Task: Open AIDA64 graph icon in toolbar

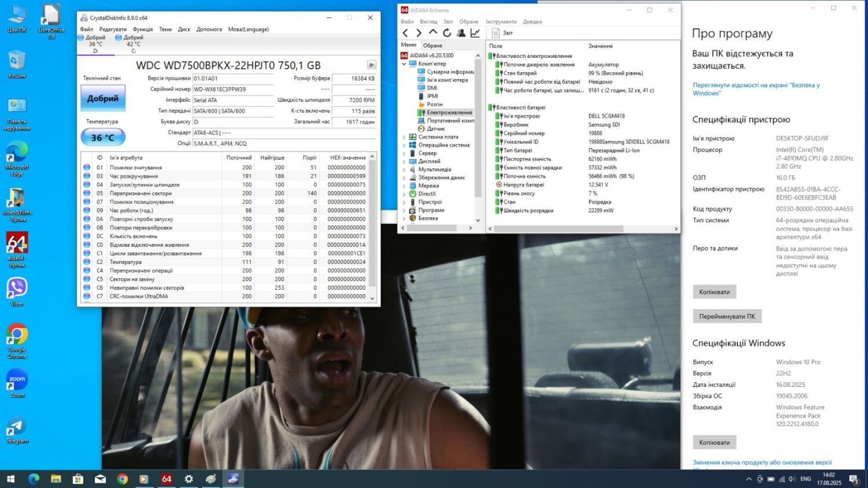Action: 475,33
